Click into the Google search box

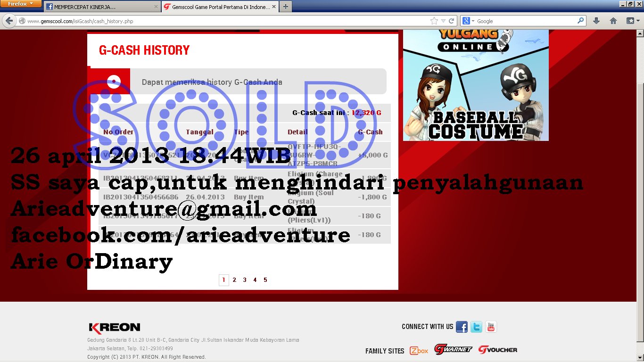point(526,21)
